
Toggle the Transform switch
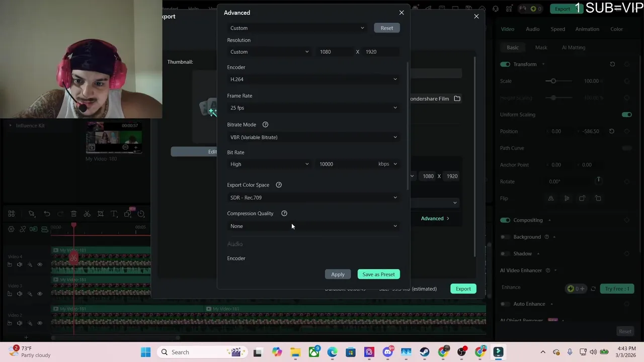[505, 64]
